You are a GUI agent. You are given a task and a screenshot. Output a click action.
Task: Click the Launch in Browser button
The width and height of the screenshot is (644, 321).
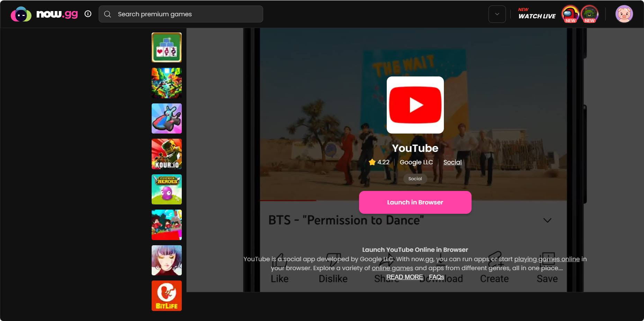[415, 202]
